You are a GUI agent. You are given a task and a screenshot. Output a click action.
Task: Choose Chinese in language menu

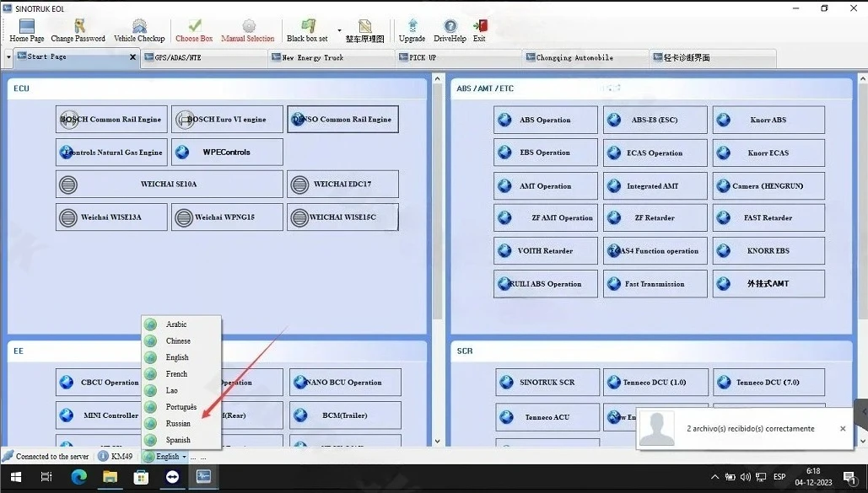point(181,340)
